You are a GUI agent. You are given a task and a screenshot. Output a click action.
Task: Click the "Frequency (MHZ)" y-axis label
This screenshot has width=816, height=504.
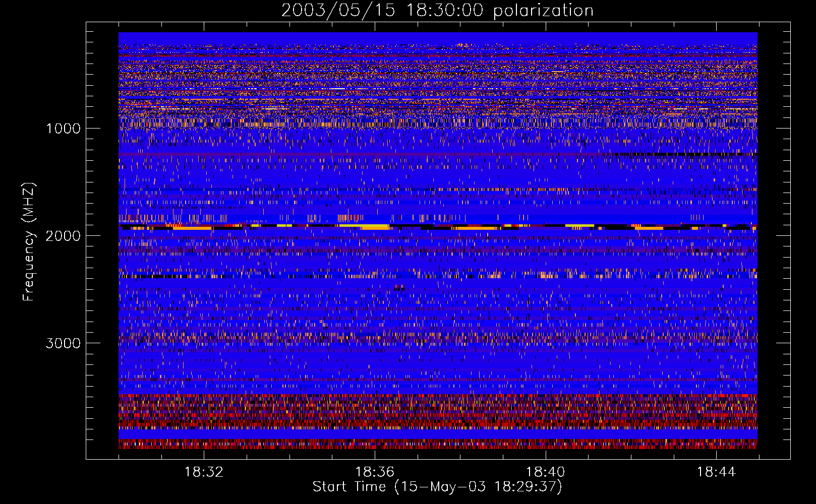[29, 242]
